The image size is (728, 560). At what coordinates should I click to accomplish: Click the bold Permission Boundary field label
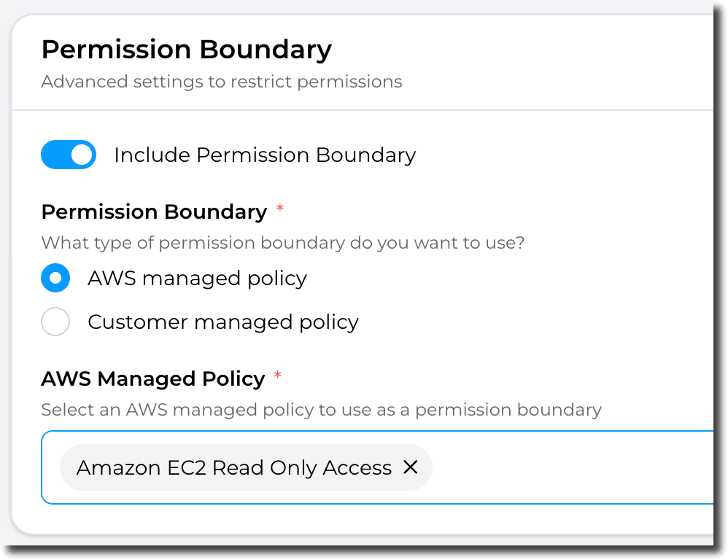pos(154,212)
